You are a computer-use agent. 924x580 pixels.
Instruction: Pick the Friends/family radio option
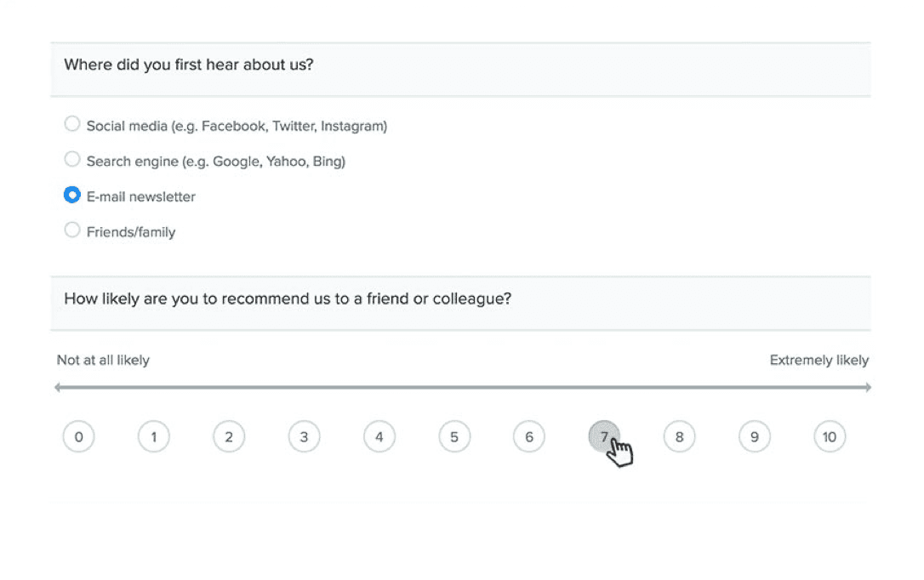[71, 230]
